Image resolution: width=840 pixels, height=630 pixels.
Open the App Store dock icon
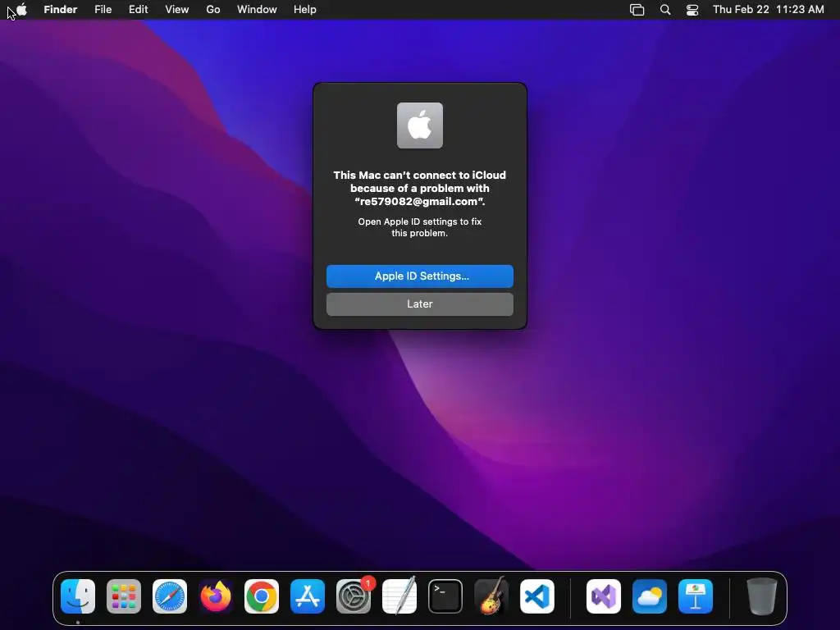[x=308, y=596]
